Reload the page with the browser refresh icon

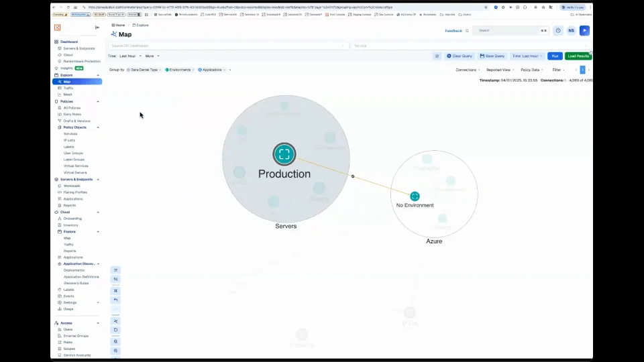tap(68, 7)
